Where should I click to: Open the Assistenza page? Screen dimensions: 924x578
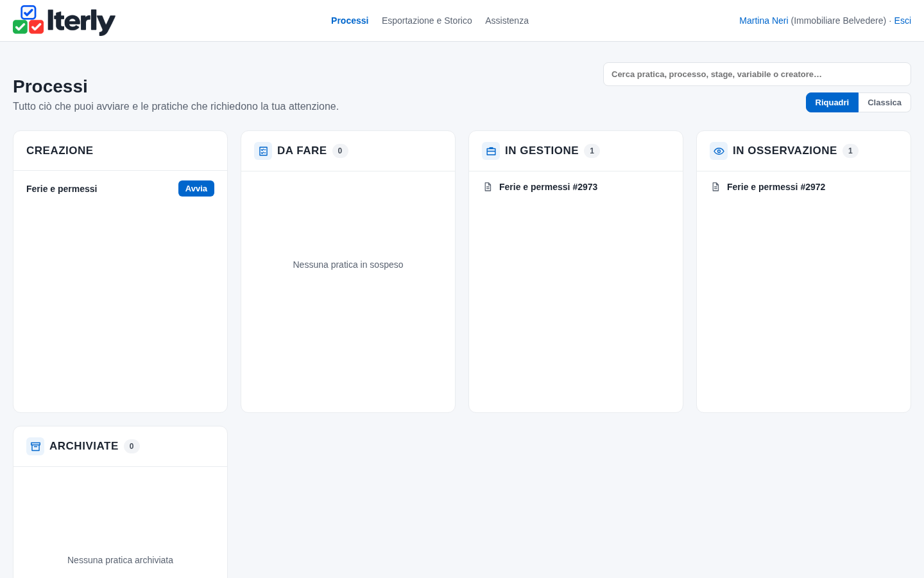[x=507, y=21]
